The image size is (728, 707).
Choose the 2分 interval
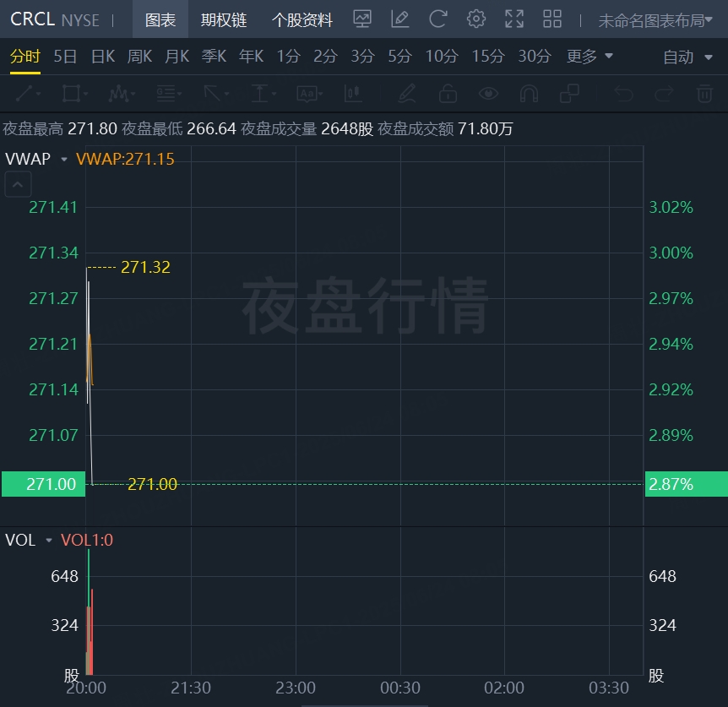(325, 56)
